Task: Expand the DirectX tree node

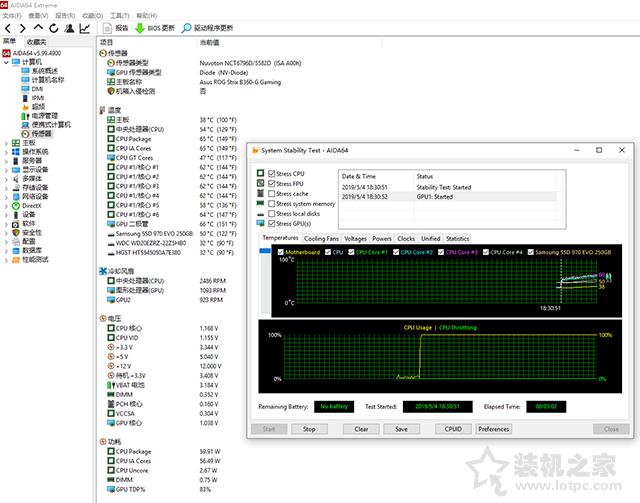Action: (x=6, y=206)
